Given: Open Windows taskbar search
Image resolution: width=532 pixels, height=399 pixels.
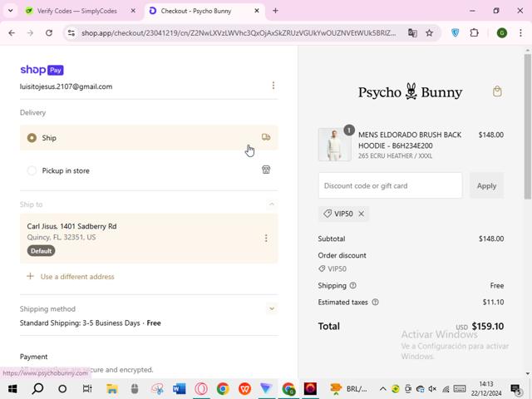Looking at the screenshot, I should (37, 389).
